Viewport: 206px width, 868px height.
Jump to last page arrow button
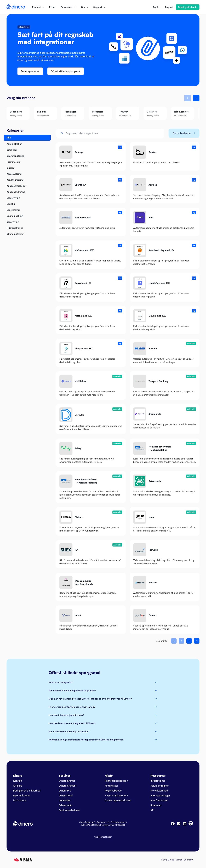[197, 641]
